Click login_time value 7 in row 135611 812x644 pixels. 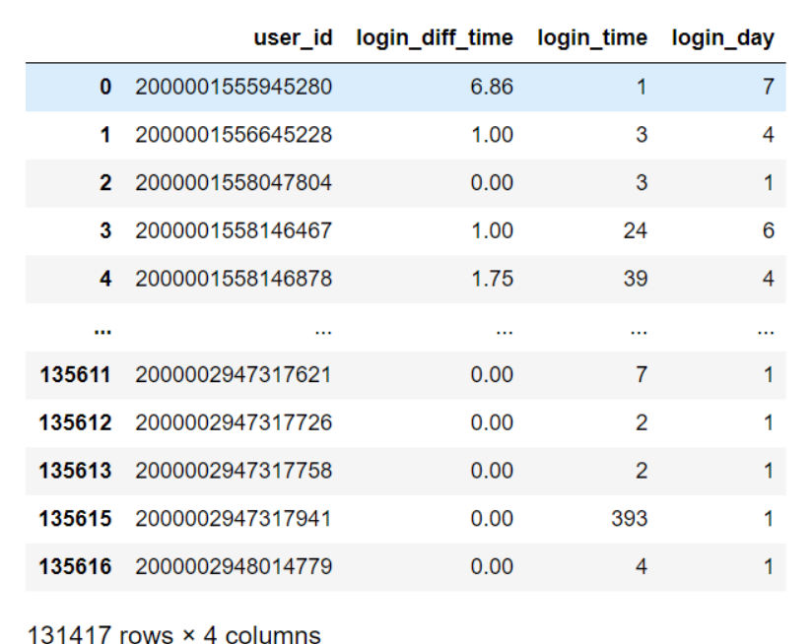642,375
